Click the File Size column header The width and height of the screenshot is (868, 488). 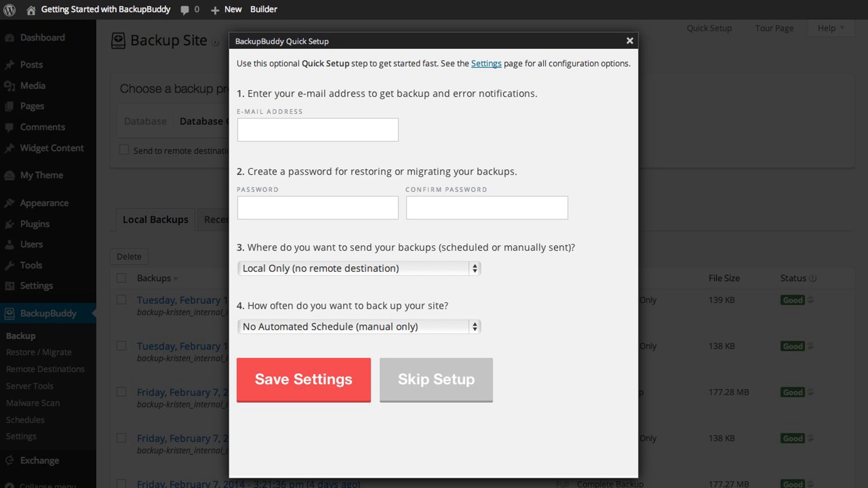point(724,278)
